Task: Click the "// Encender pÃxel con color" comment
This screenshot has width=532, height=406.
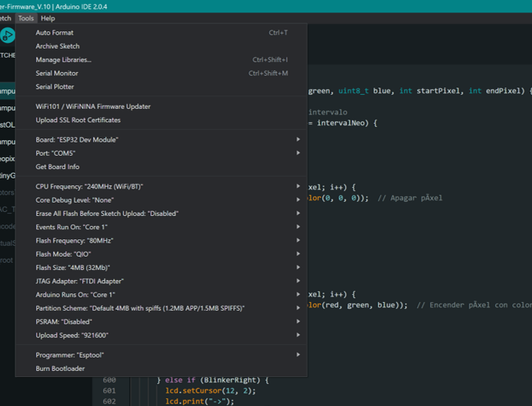Action: pos(474,305)
